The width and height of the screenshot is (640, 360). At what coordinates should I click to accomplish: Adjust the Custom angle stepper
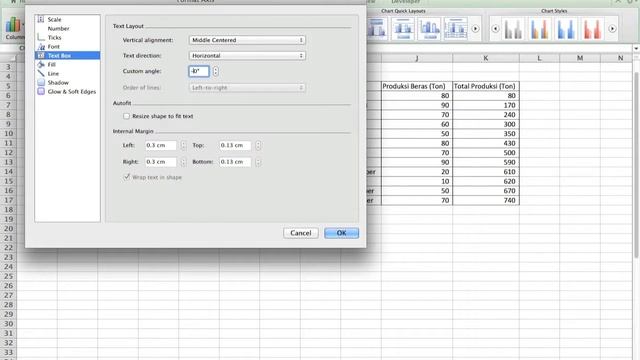(216, 71)
